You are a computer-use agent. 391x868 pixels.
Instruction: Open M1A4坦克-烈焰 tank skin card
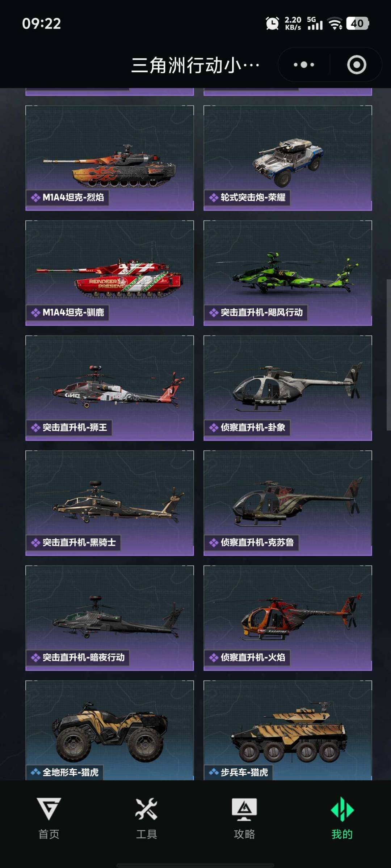point(110,158)
